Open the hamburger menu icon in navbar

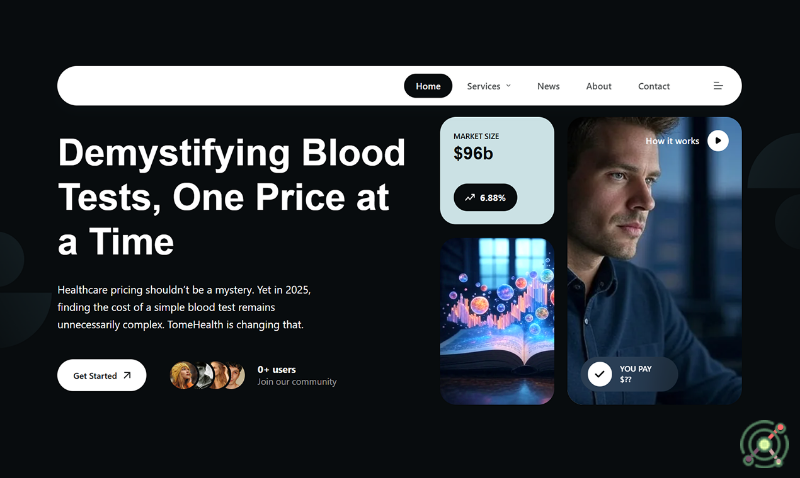point(718,86)
